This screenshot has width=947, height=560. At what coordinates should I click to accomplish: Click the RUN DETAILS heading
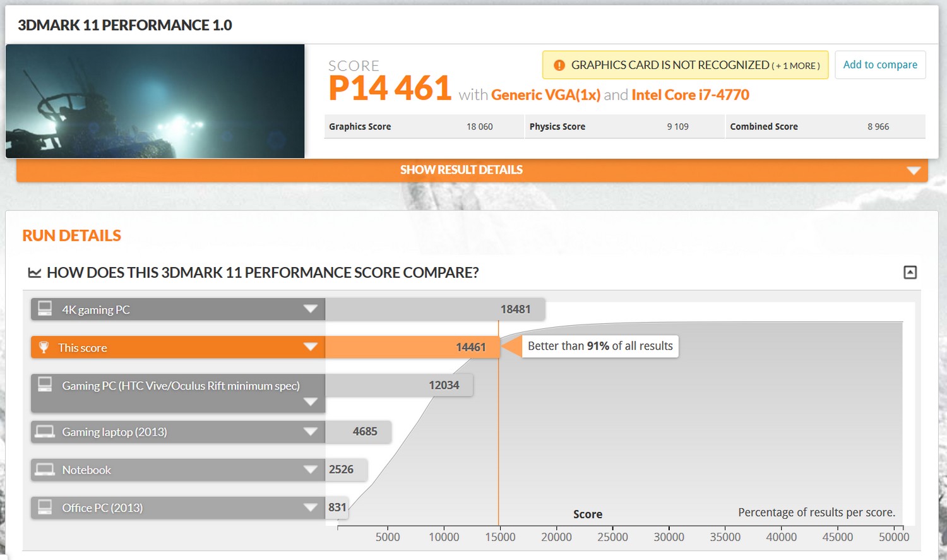pos(72,235)
